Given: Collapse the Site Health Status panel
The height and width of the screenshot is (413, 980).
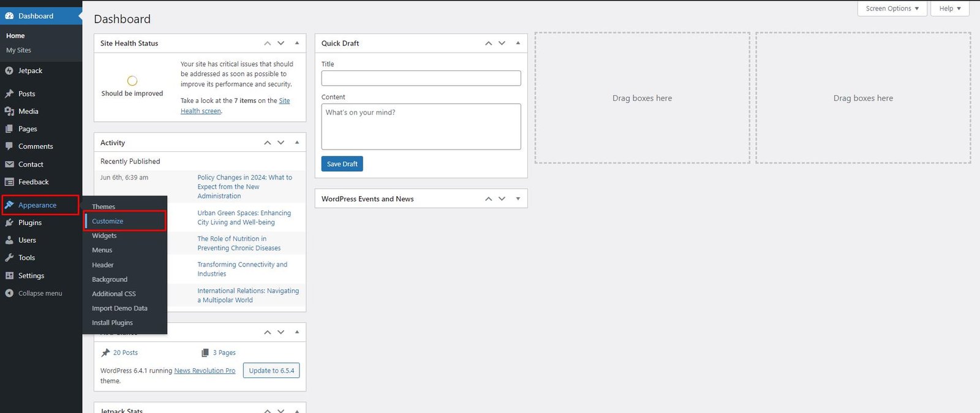Looking at the screenshot, I should pos(297,44).
